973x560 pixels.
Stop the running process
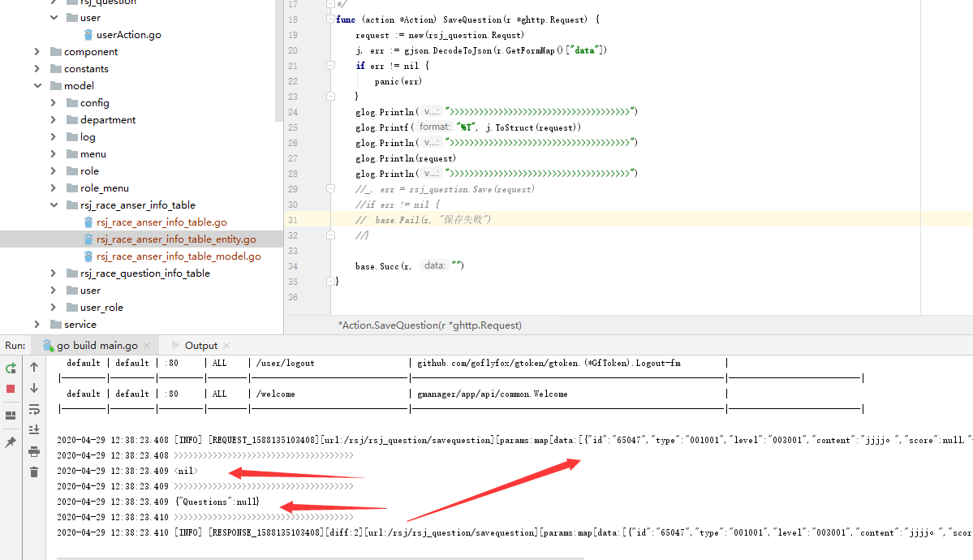click(11, 388)
